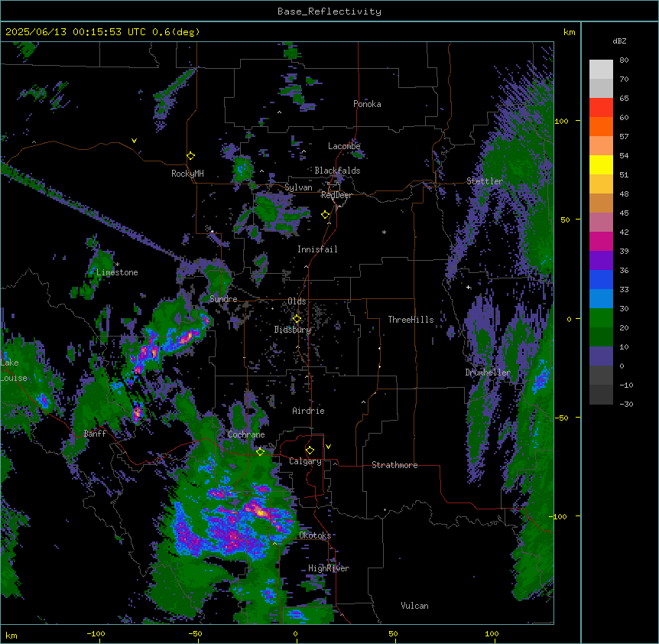Image resolution: width=659 pixels, height=644 pixels.
Task: Click legend value 33
Action: [624, 290]
